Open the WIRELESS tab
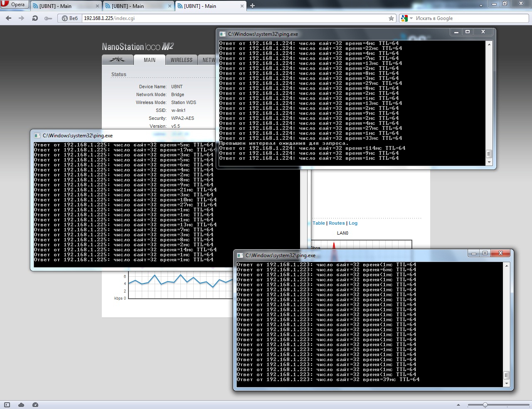 tap(182, 60)
